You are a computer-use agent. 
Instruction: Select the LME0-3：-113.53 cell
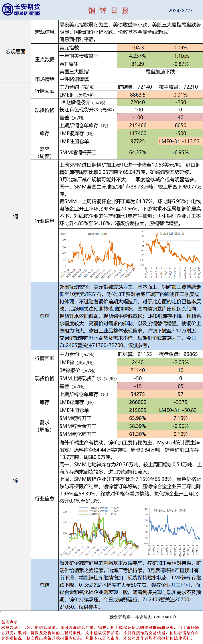(x=180, y=141)
